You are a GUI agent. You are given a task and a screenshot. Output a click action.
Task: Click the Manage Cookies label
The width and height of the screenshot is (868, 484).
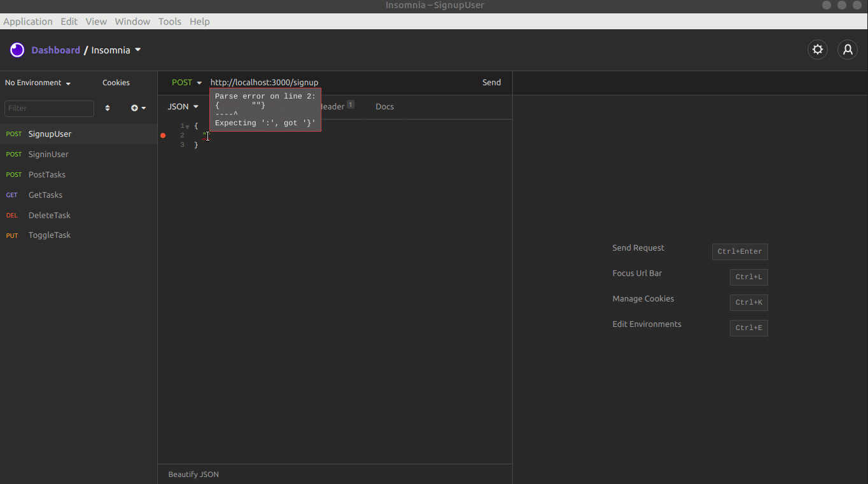(643, 299)
